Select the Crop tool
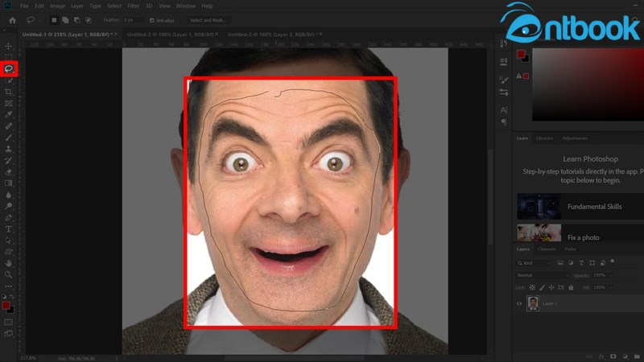Screen dimensions: 644x362 click(x=8, y=92)
